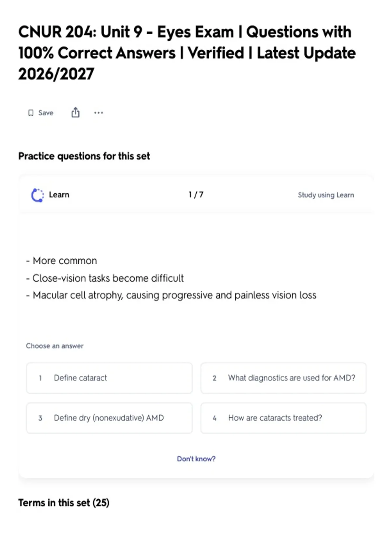
Task: Click number 3 badge on third answer
Action: point(40,418)
